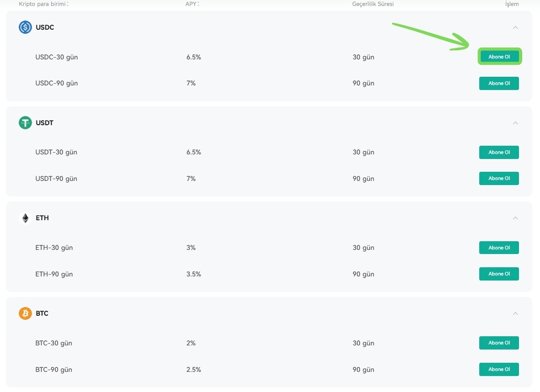Subscribe to ETH-30 gün plan
Image resolution: width=540 pixels, height=392 pixels.
[x=499, y=248]
